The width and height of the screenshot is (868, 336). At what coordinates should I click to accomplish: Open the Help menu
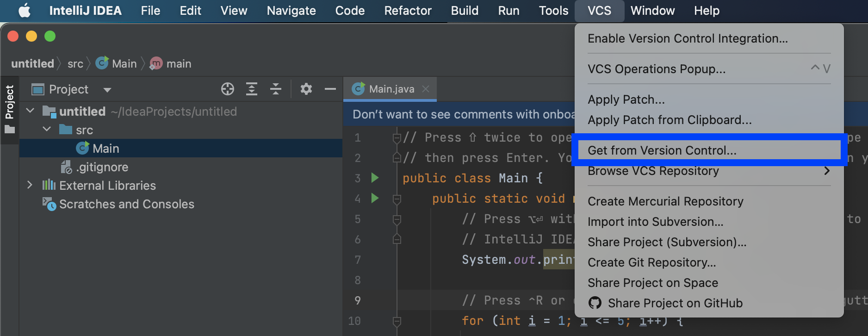pos(707,10)
